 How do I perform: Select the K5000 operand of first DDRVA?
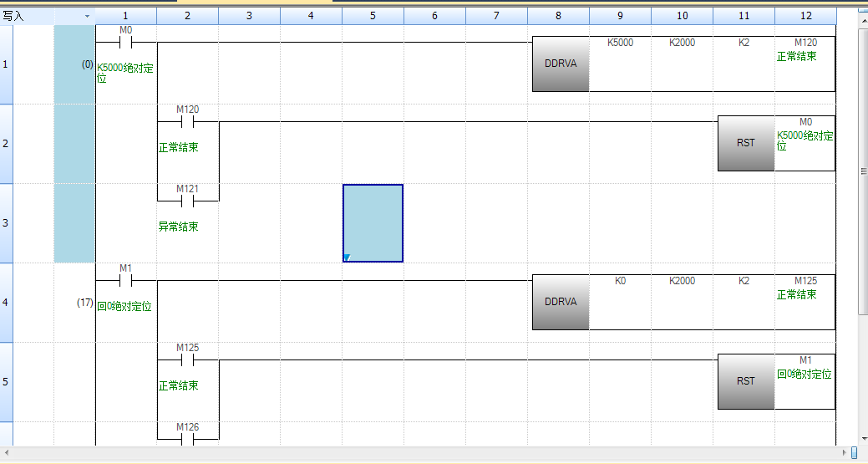coord(620,43)
